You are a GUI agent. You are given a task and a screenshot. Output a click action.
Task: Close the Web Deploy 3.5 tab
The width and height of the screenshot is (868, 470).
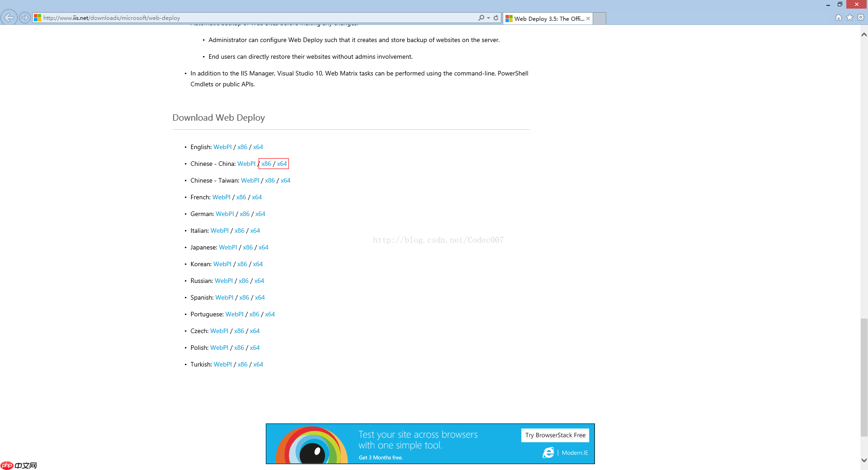tap(588, 19)
